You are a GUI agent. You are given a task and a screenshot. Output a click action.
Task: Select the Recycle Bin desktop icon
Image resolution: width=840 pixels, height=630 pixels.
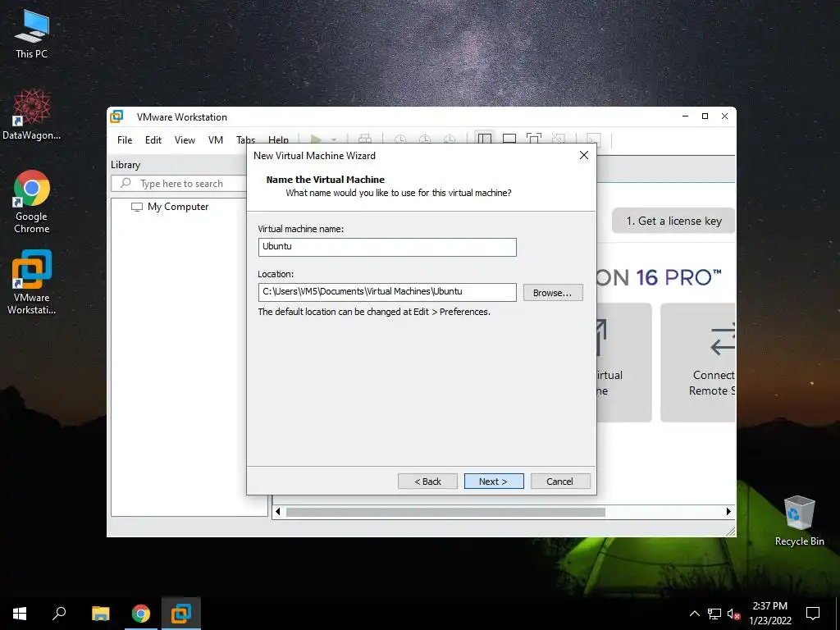pos(799,521)
